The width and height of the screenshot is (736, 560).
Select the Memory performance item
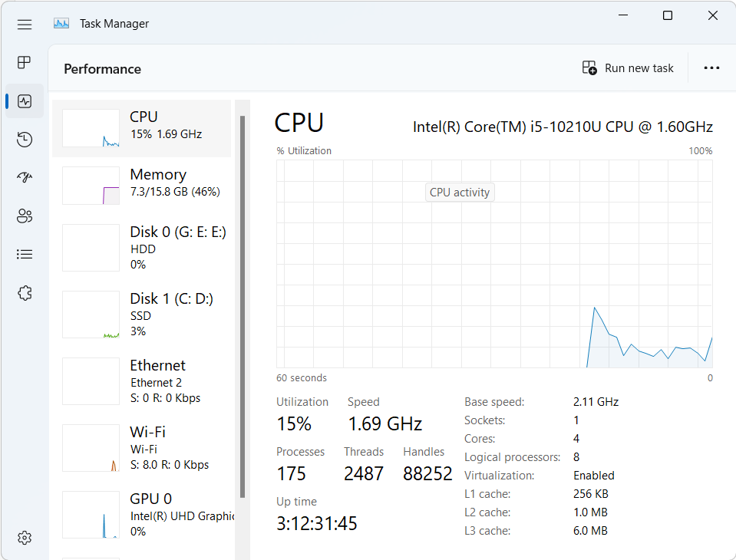click(142, 186)
